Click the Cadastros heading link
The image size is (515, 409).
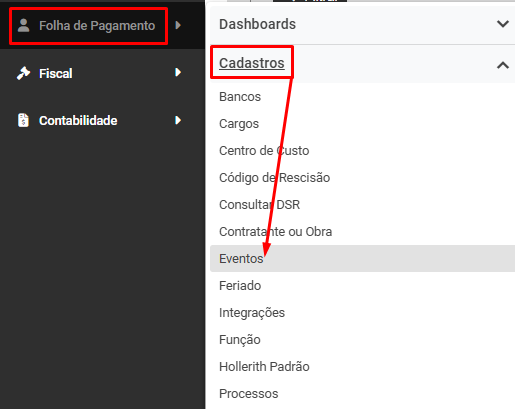tap(252, 63)
